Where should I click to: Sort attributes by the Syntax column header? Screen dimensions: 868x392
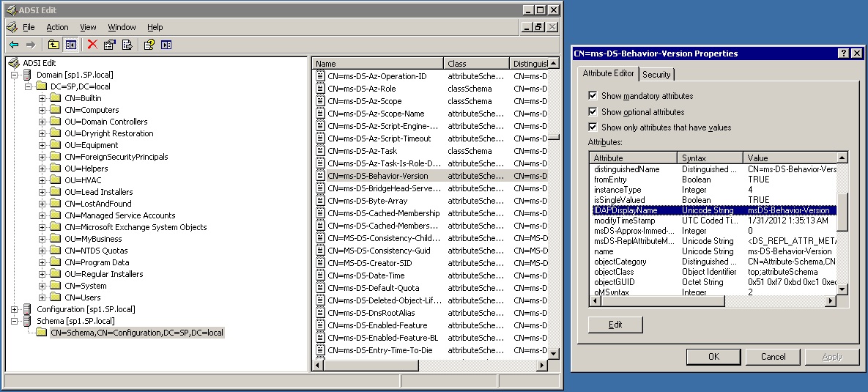(x=711, y=158)
